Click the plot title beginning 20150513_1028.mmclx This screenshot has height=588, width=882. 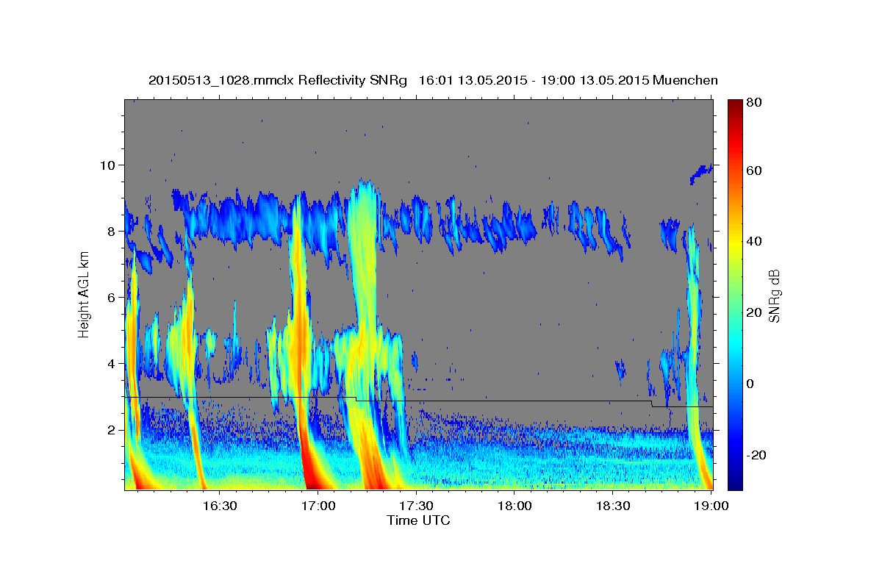[433, 80]
